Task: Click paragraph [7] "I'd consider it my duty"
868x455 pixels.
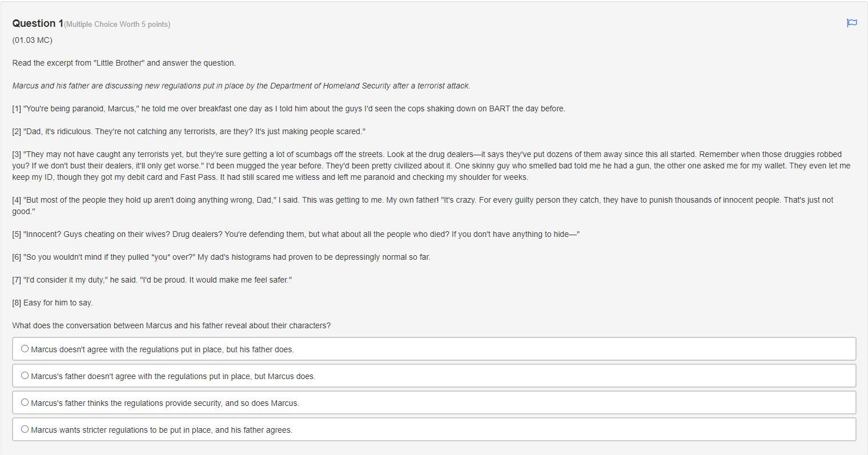Action: 152,280
